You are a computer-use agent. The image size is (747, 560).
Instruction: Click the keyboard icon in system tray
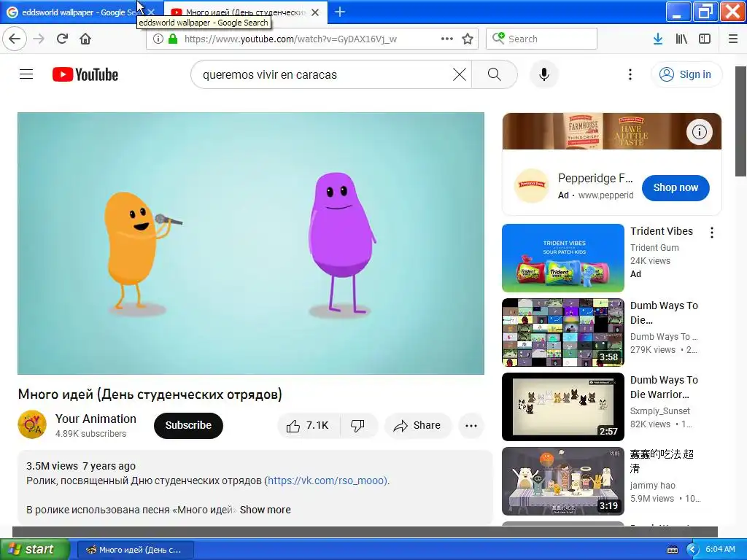pyautogui.click(x=672, y=550)
